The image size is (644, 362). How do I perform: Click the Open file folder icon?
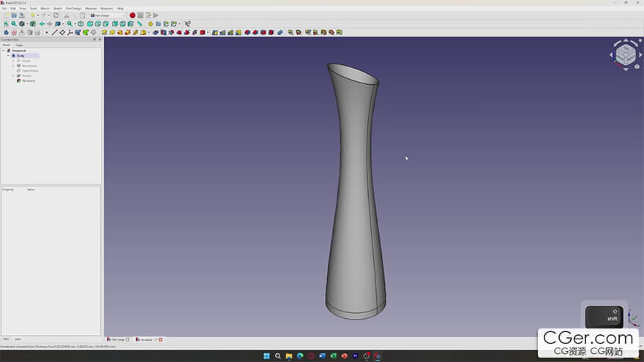coord(14,15)
